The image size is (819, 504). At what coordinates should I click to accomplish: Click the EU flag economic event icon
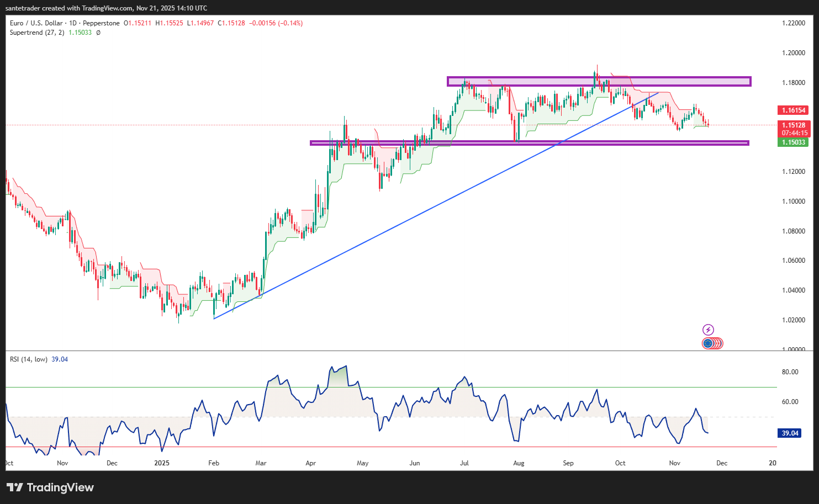point(708,343)
